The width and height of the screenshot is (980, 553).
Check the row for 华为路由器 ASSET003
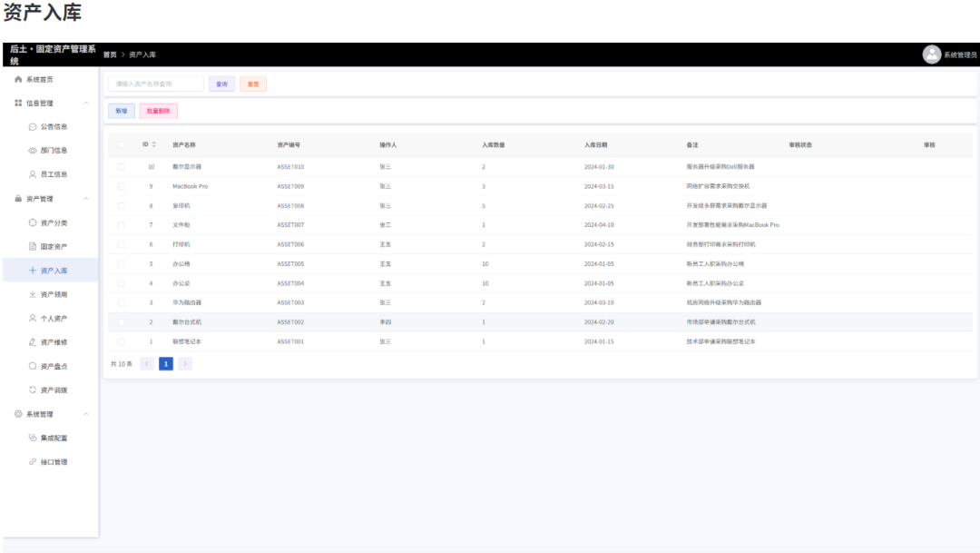tap(122, 302)
